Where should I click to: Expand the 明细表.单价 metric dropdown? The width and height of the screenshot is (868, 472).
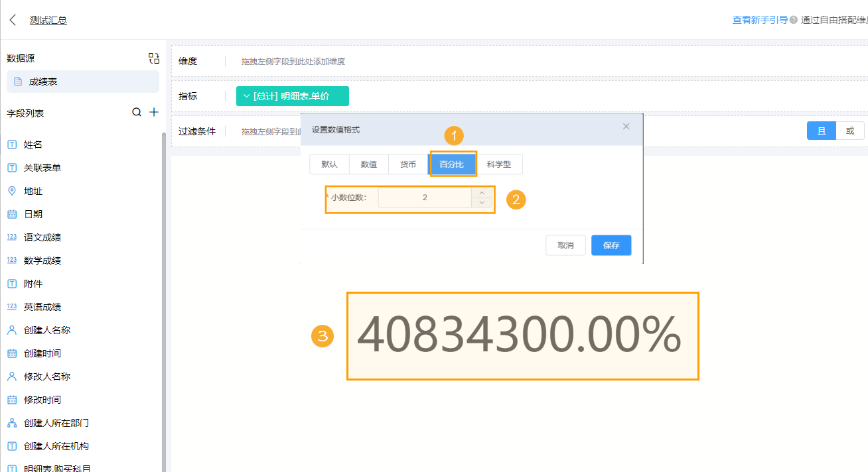pyautogui.click(x=246, y=96)
